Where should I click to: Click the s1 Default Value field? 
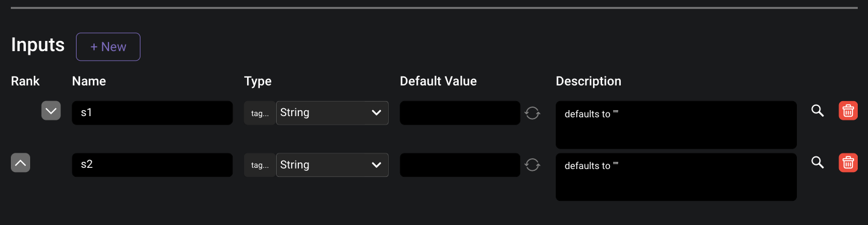460,113
